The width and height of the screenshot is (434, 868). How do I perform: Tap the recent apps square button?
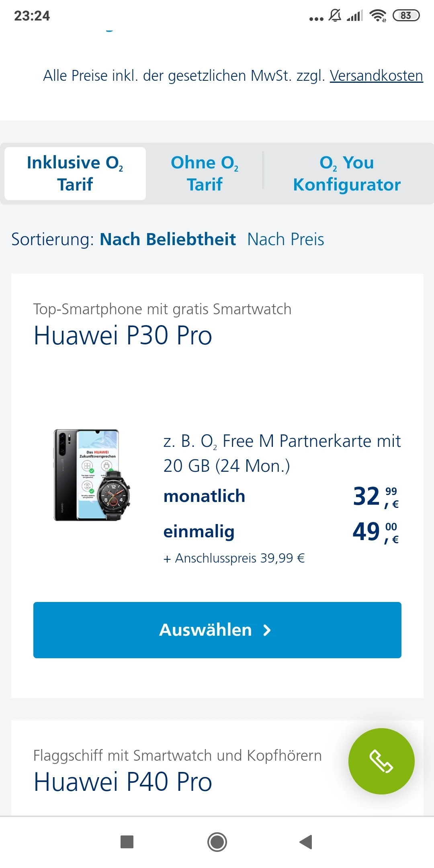[127, 841]
